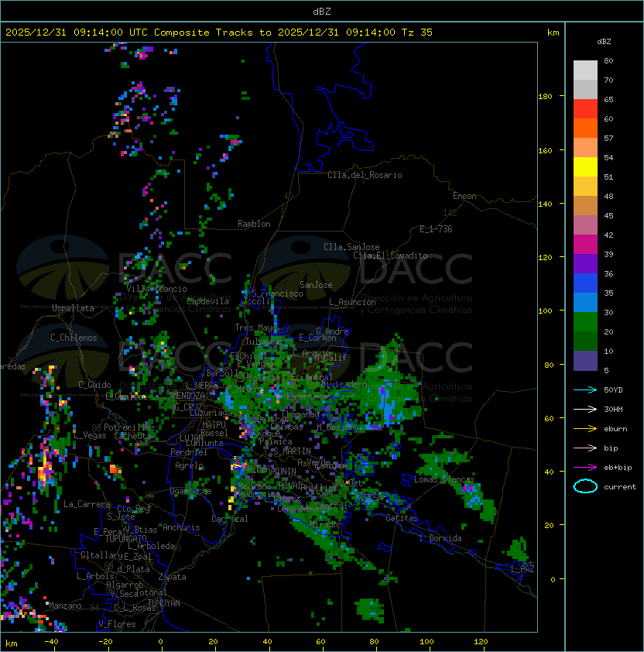
Task: Click the E_1-736 label on the map
Action: click(x=436, y=229)
